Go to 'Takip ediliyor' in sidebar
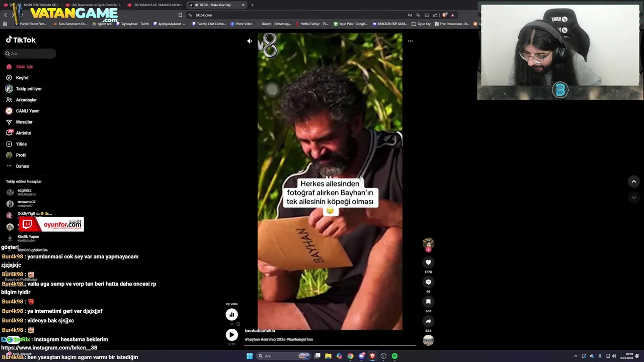The height and width of the screenshot is (362, 644). tap(24, 88)
